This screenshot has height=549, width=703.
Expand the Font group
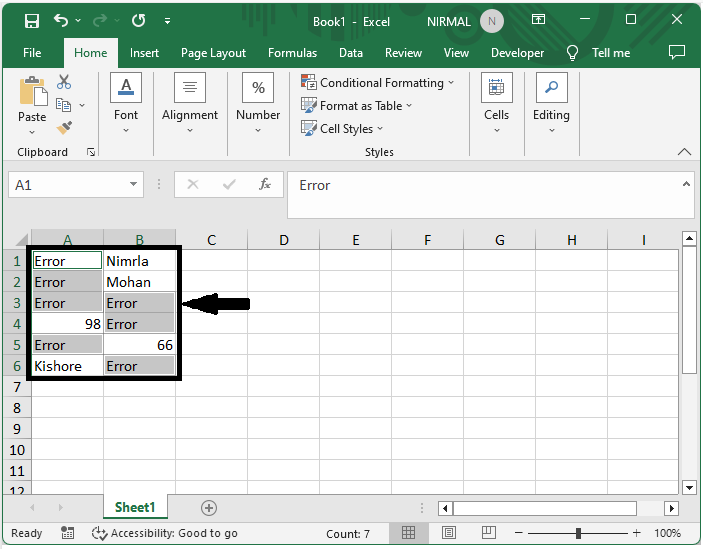click(126, 103)
